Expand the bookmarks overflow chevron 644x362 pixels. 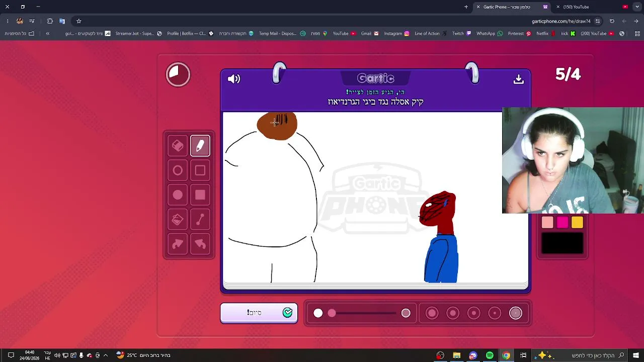tap(47, 34)
